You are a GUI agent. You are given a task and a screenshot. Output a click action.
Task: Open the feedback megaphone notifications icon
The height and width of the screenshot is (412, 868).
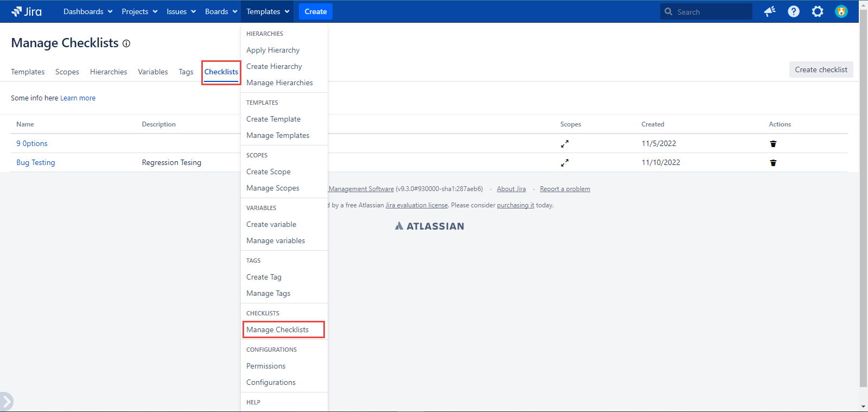pos(769,11)
